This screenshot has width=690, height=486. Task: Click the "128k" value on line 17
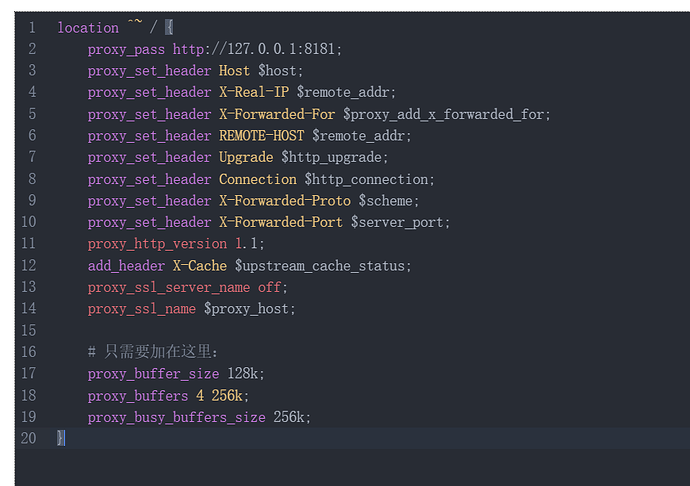click(244, 374)
